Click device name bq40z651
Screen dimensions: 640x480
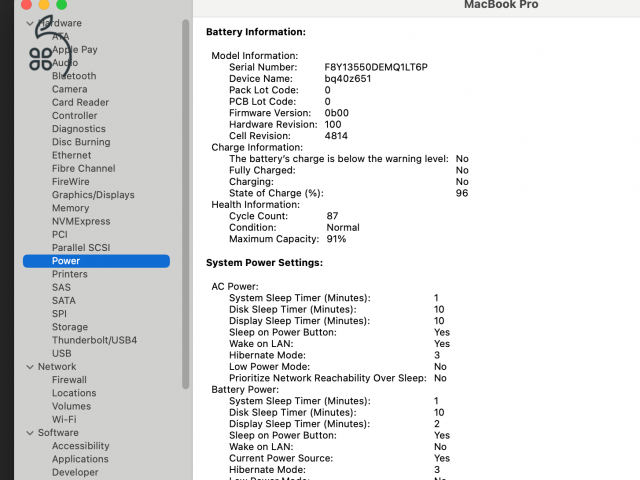pos(348,79)
